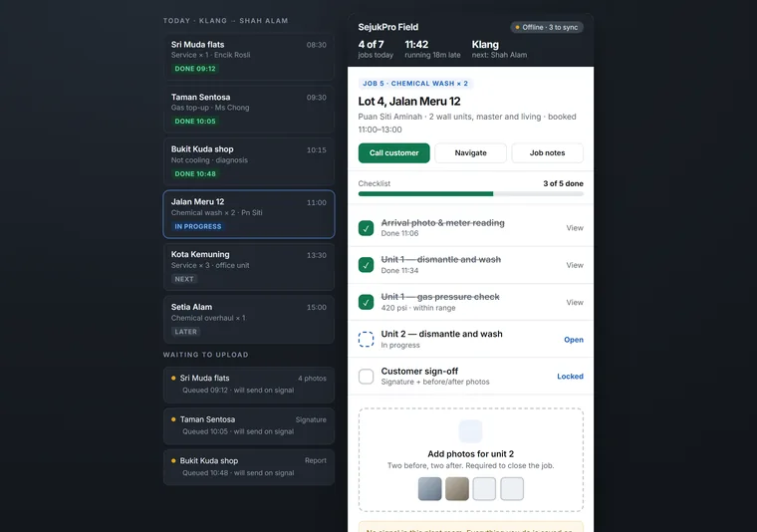
Task: Select the second brown photo thumbnail
Action: [457, 488]
